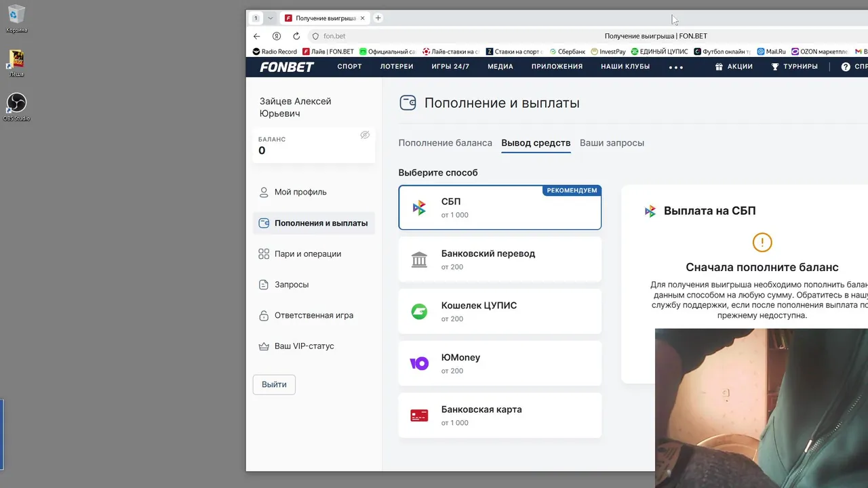The image size is (868, 488).
Task: Open Ваш VIP-статус in sidebar
Action: click(314, 346)
